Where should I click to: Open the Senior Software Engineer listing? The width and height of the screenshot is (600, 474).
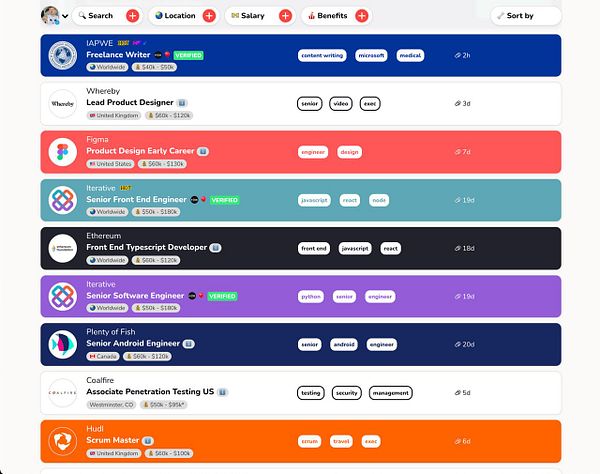135,295
